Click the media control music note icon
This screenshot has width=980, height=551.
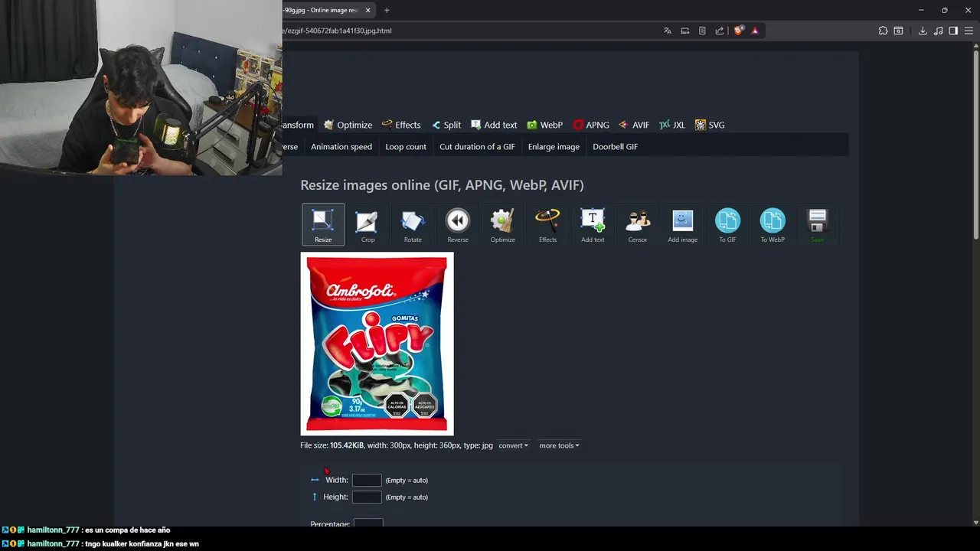938,31
